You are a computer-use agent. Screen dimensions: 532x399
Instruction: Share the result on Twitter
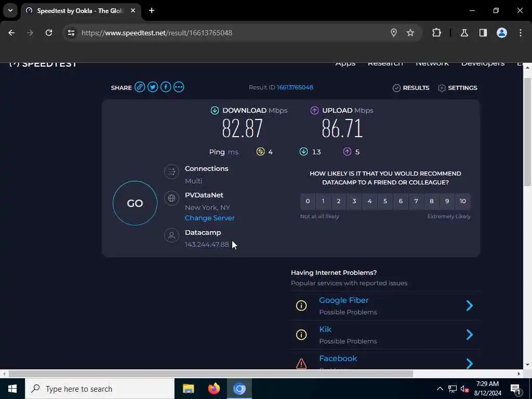tap(153, 87)
